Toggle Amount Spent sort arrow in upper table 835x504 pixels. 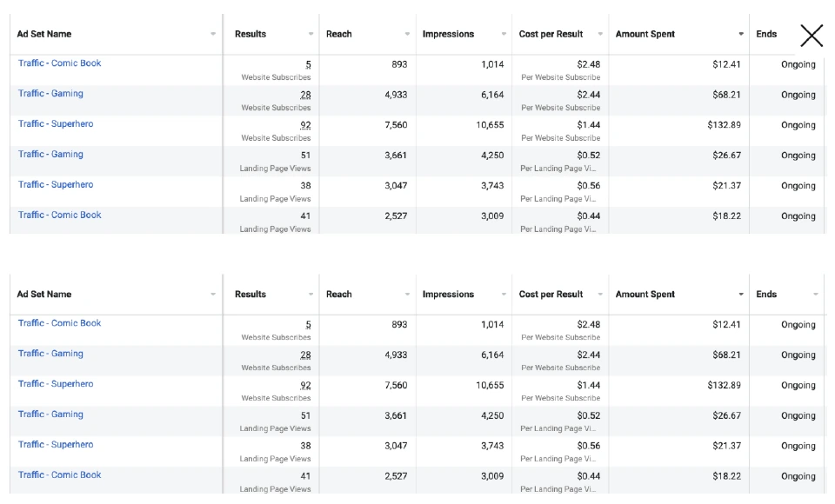741,34
